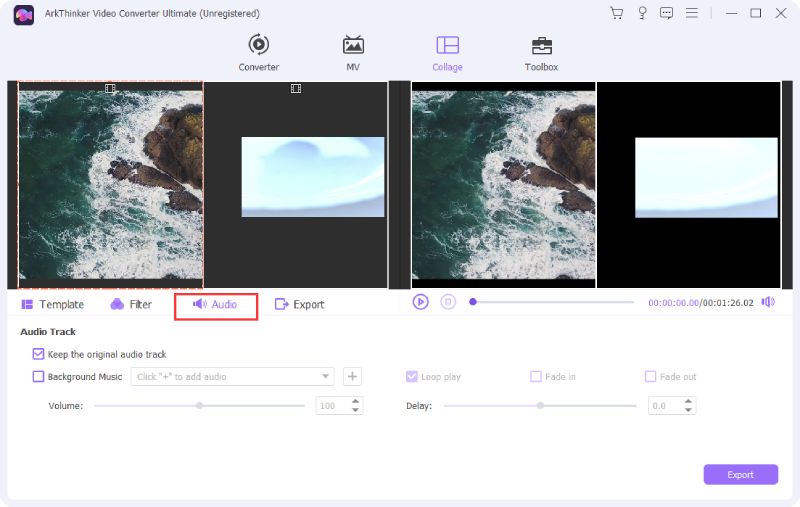This screenshot has width=800, height=507.
Task: Open the feedback chat bubble icon
Action: coord(666,13)
